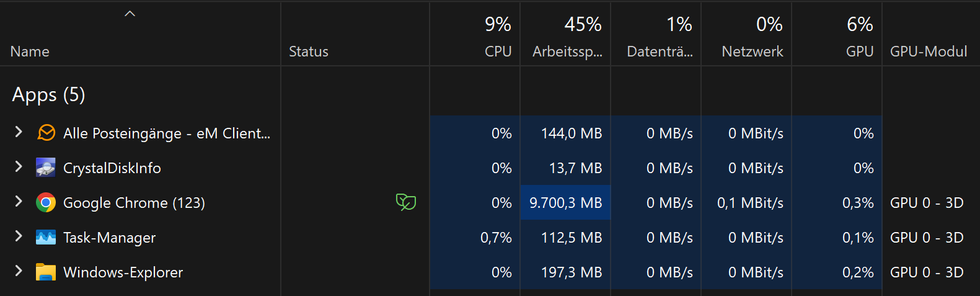Image resolution: width=980 pixels, height=296 pixels.
Task: Click the CrystalDiskInfo app icon
Action: pyautogui.click(x=46, y=168)
